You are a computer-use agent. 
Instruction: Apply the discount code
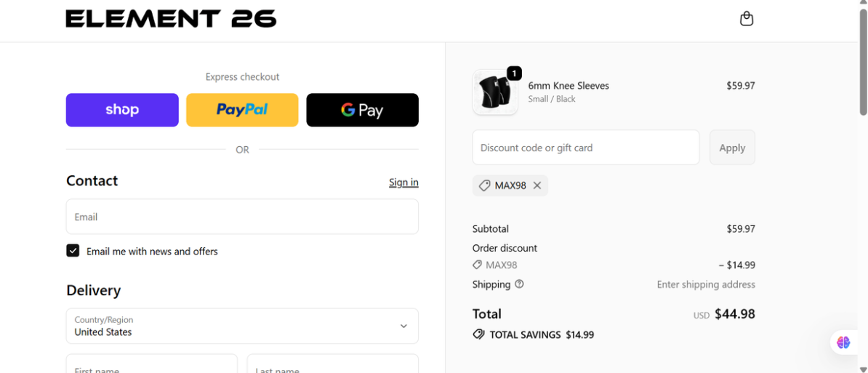pos(732,147)
